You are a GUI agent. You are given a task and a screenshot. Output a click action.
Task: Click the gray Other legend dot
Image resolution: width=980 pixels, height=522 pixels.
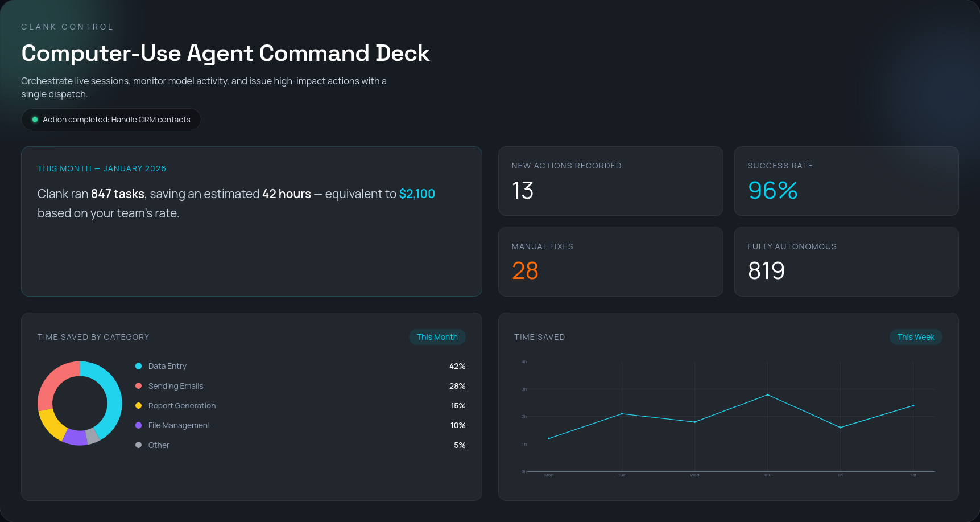[138, 445]
